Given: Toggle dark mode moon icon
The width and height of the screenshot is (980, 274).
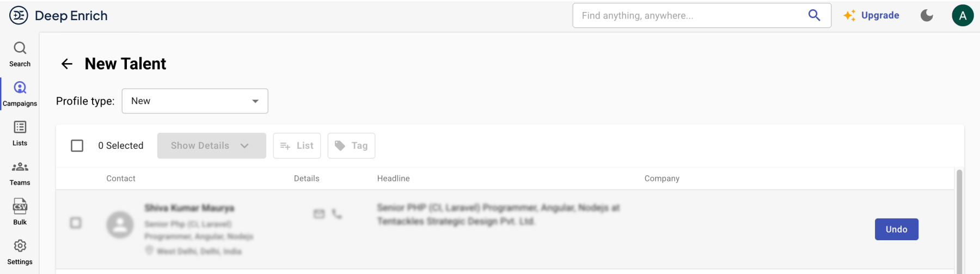Looking at the screenshot, I should (x=927, y=15).
